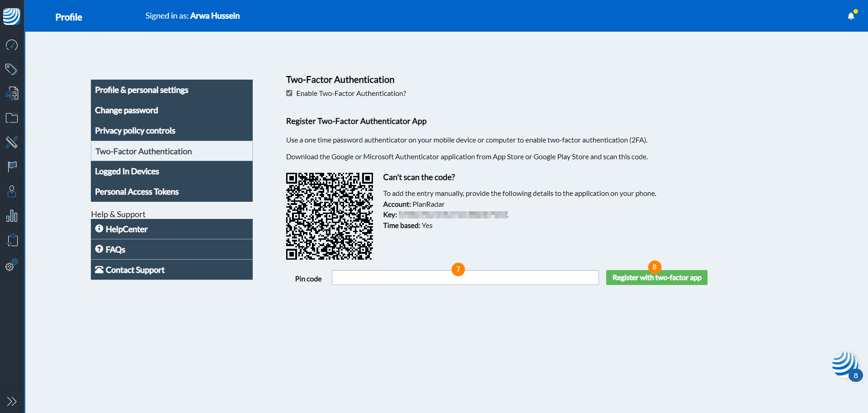Click the notification bell
Screen dimensions: 868x413
pos(851,16)
